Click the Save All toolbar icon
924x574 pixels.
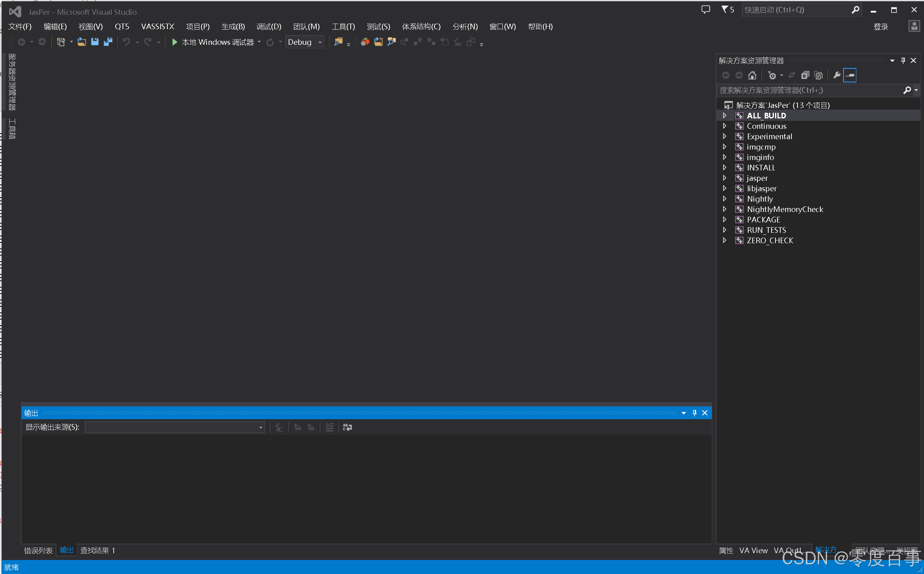pyautogui.click(x=108, y=42)
